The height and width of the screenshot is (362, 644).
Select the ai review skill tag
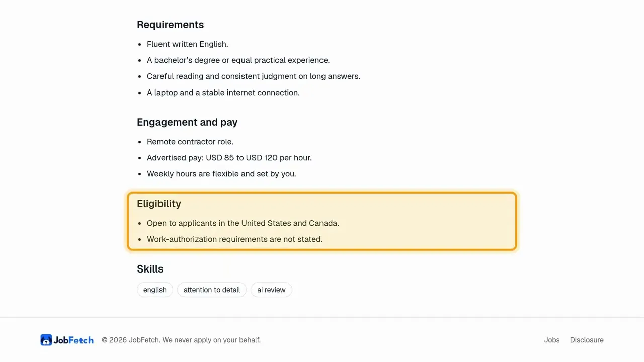pos(271,290)
